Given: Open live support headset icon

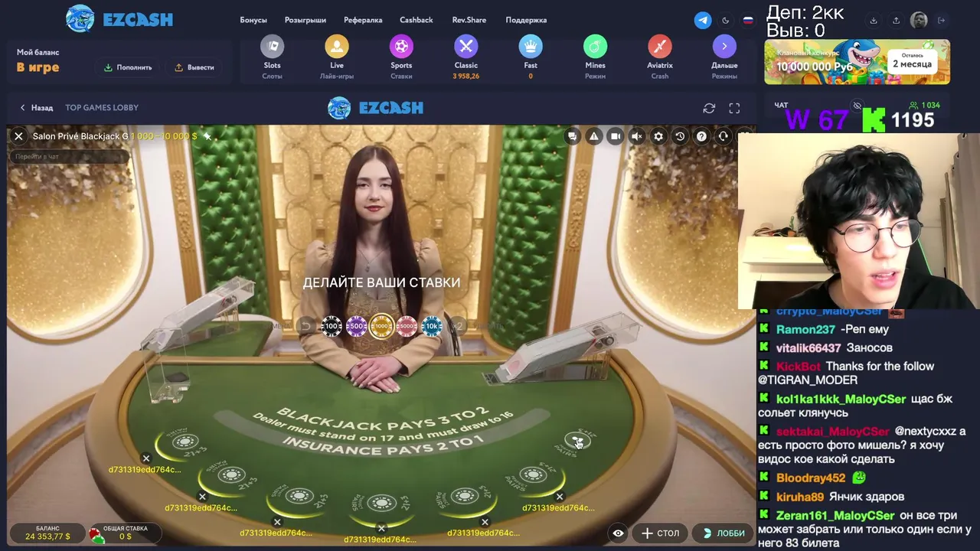Looking at the screenshot, I should [723, 136].
